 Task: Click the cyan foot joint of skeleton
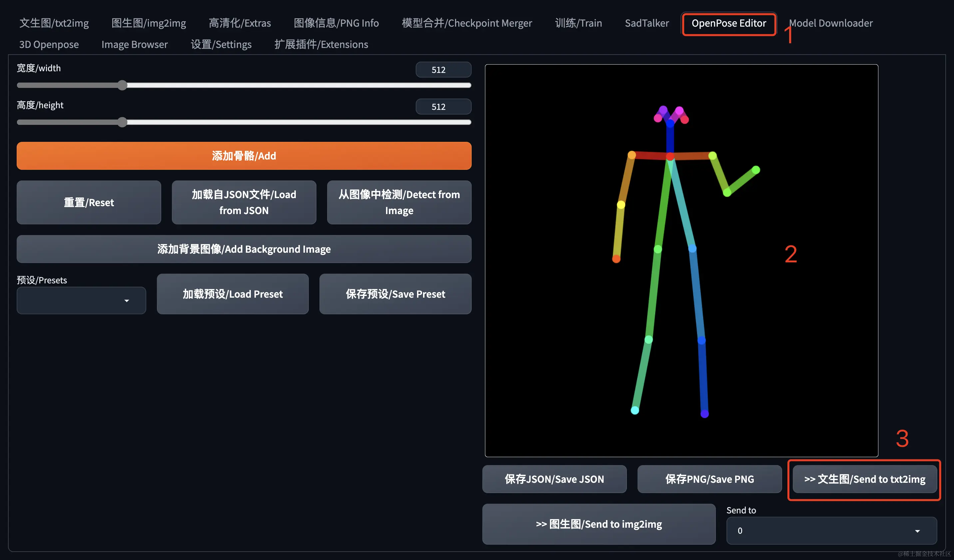click(x=635, y=410)
